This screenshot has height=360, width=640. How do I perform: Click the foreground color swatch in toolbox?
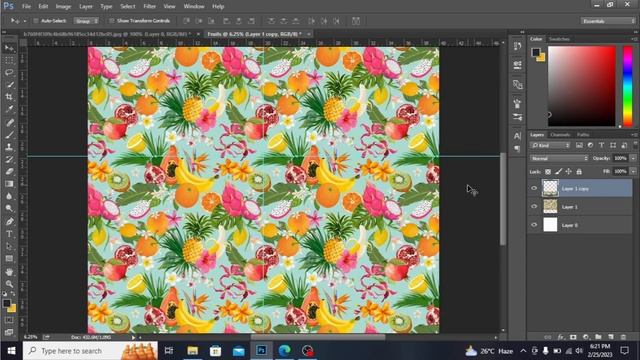tap(7, 303)
